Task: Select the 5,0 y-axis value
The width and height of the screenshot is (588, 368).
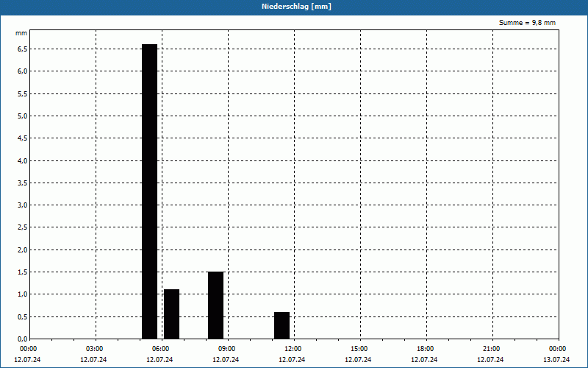Action: click(23, 116)
